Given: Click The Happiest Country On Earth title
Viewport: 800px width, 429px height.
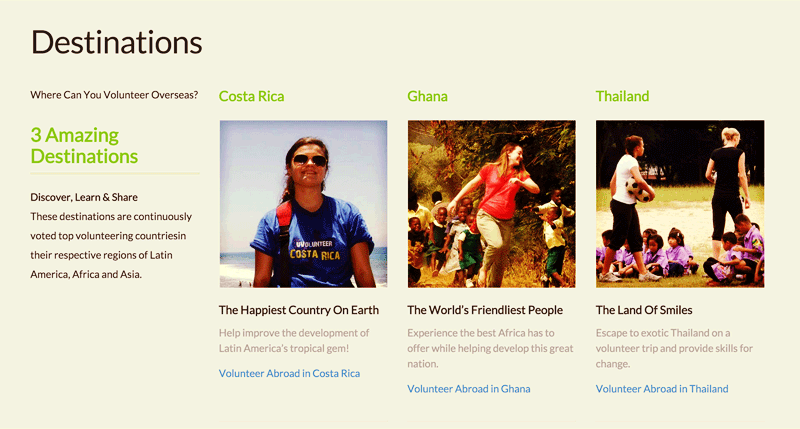Looking at the screenshot, I should 299,310.
